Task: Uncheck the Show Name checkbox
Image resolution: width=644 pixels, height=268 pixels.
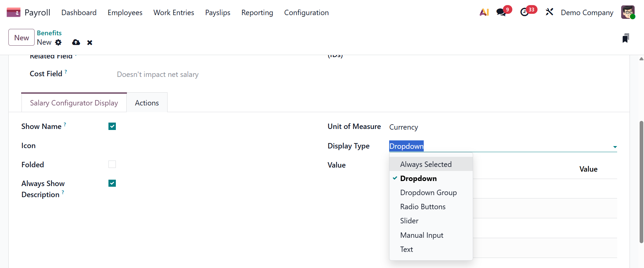Action: [x=112, y=126]
